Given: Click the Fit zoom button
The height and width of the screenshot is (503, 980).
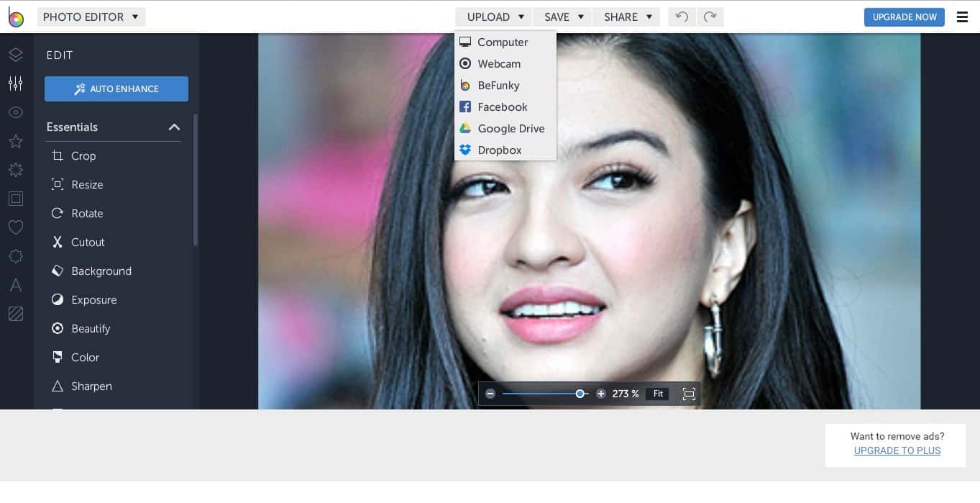Looking at the screenshot, I should click(658, 394).
